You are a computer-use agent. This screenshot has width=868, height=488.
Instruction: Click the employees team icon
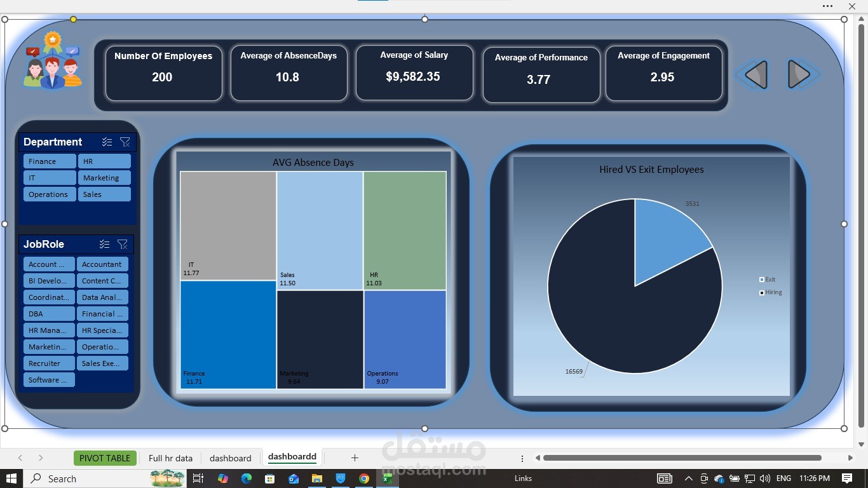pos(53,60)
